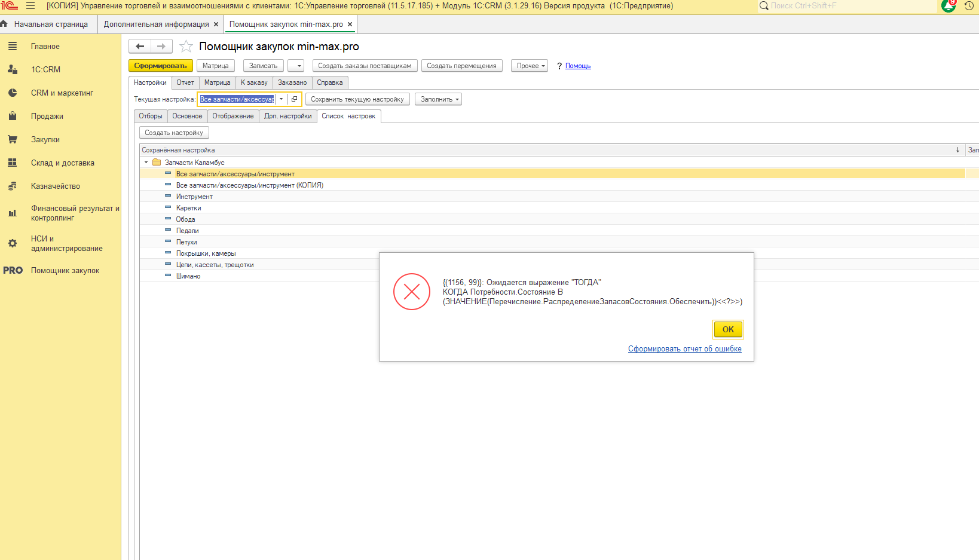The image size is (979, 560).
Task: Open the history clock icon
Action: point(969,6)
